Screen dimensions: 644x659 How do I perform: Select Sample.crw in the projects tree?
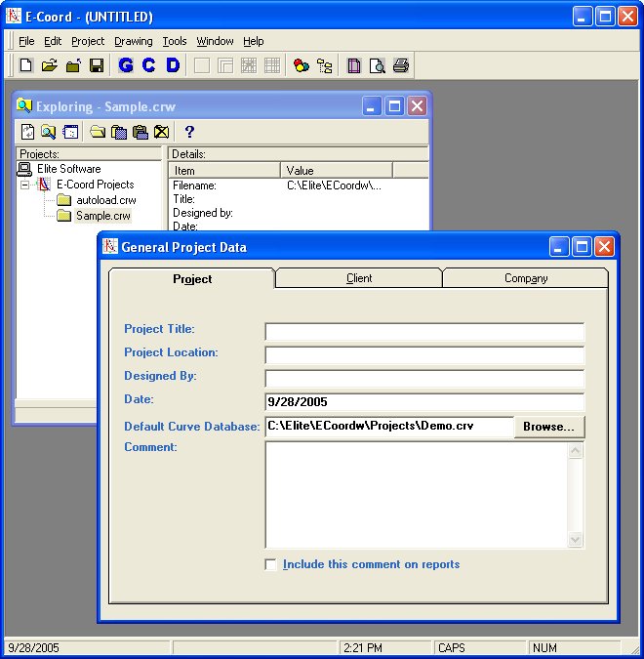102,216
